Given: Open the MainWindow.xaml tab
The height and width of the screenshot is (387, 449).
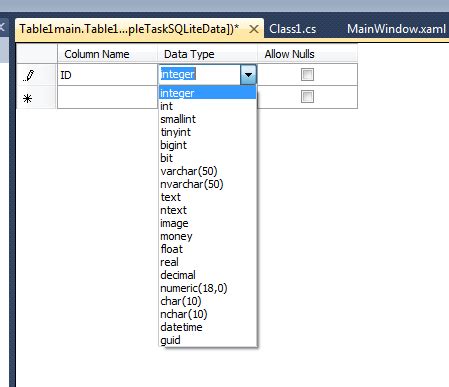Looking at the screenshot, I should (396, 29).
